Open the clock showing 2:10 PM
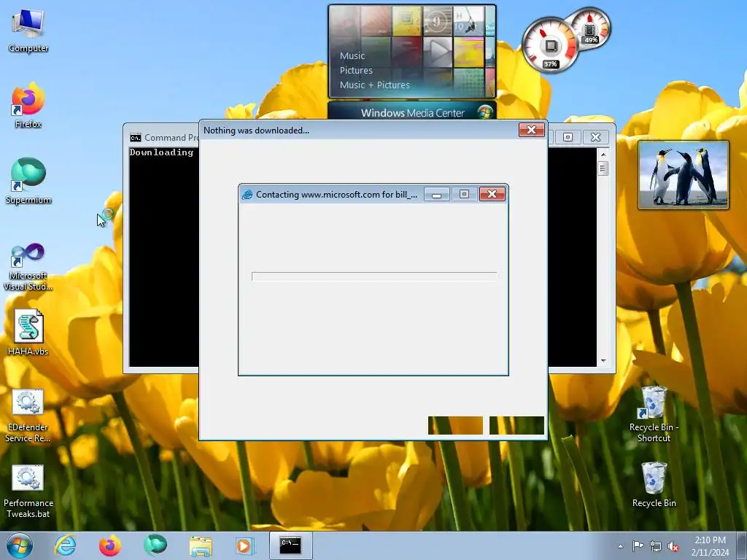Viewport: 747px width, 560px height. click(x=710, y=545)
